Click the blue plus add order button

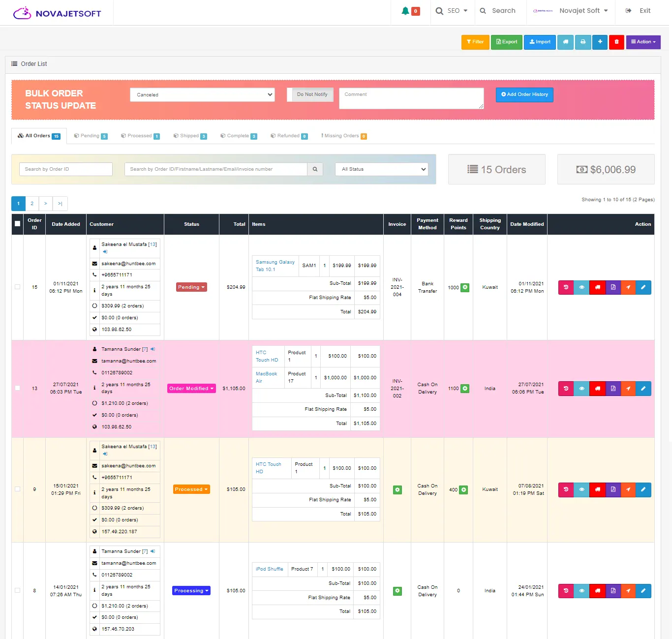(600, 42)
